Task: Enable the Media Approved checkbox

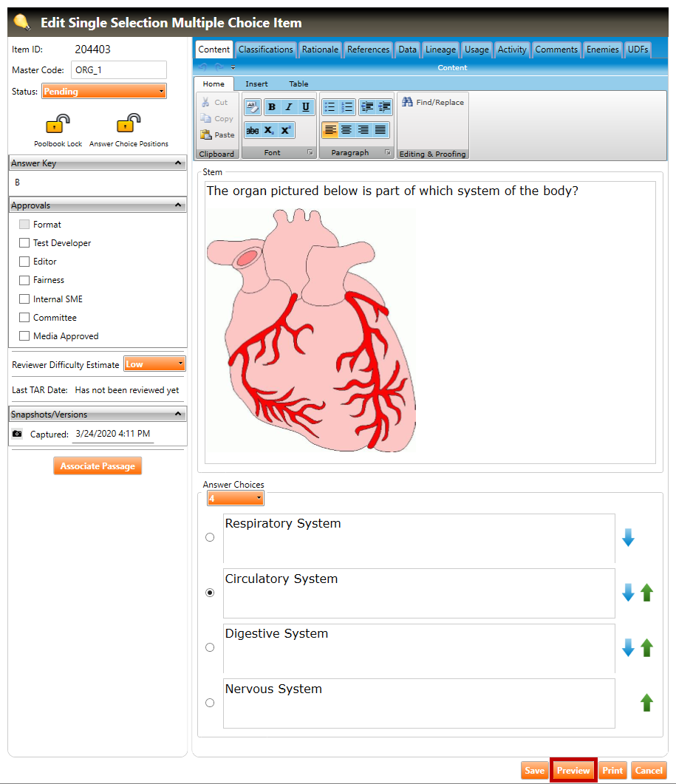Action: [x=24, y=336]
